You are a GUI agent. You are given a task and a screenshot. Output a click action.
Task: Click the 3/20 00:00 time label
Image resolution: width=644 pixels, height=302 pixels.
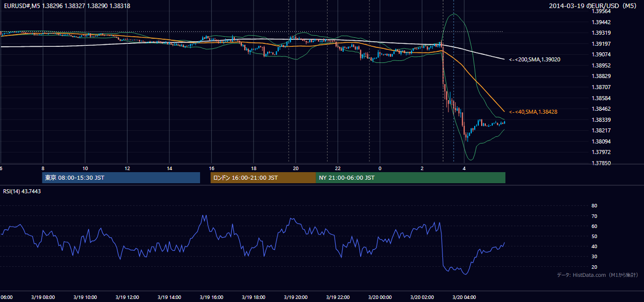click(x=380, y=297)
